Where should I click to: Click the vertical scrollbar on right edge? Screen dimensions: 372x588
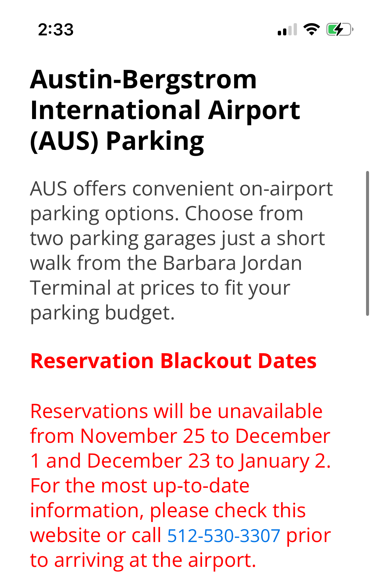pyautogui.click(x=367, y=243)
